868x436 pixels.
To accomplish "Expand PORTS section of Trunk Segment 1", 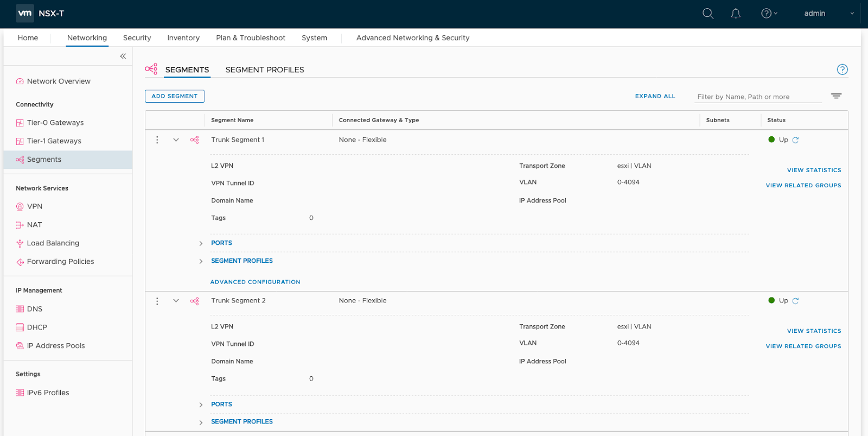I will pyautogui.click(x=201, y=243).
